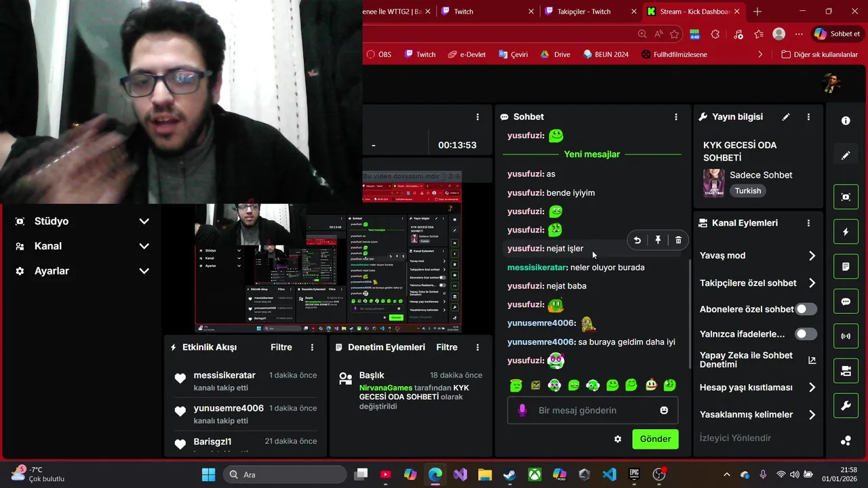Open profile avatar at top right of dashboard
This screenshot has height=488, width=868.
coord(831,83)
